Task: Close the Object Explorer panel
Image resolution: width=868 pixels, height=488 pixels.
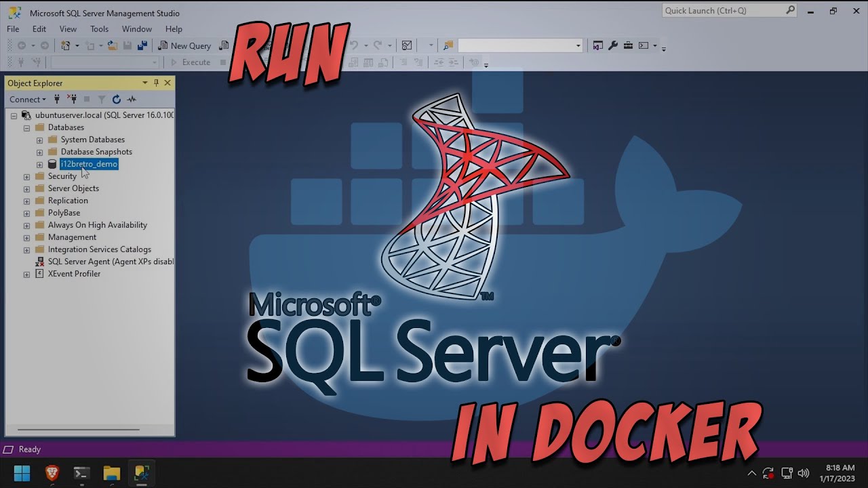Action: 167,83
